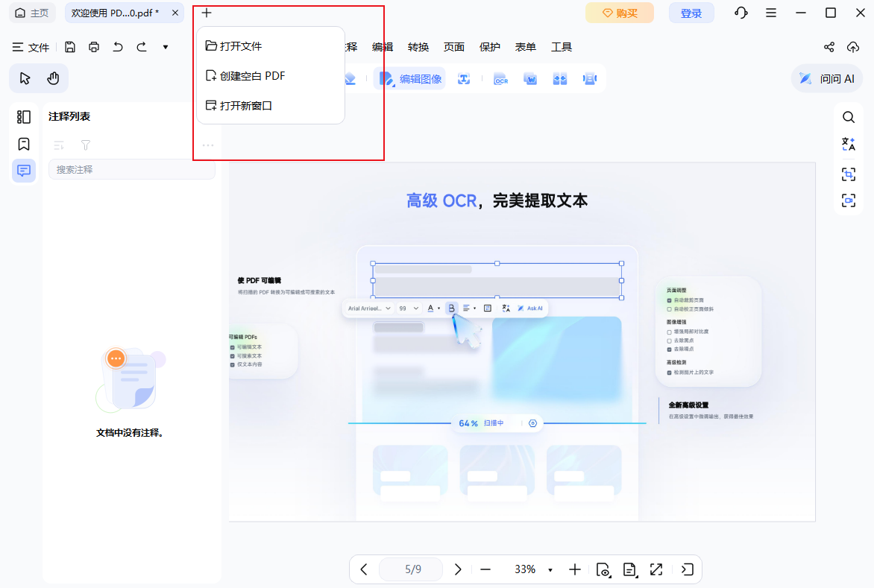This screenshot has height=588, width=874.
Task: Open the page display layout dropdown icon
Action: [629, 569]
